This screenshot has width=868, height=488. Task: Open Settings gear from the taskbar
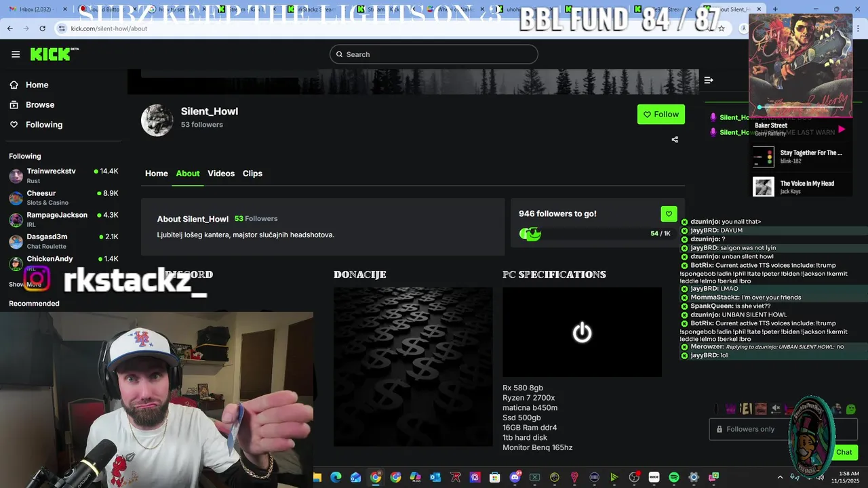pyautogui.click(x=694, y=477)
